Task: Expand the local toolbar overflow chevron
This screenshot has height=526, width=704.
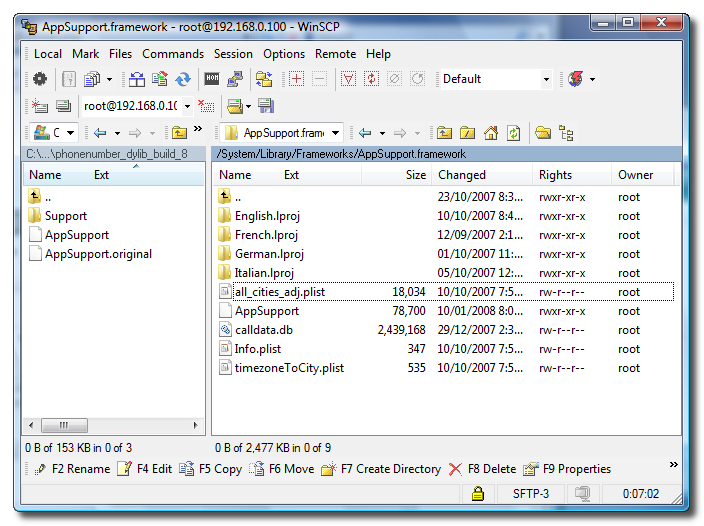Action: [x=198, y=129]
